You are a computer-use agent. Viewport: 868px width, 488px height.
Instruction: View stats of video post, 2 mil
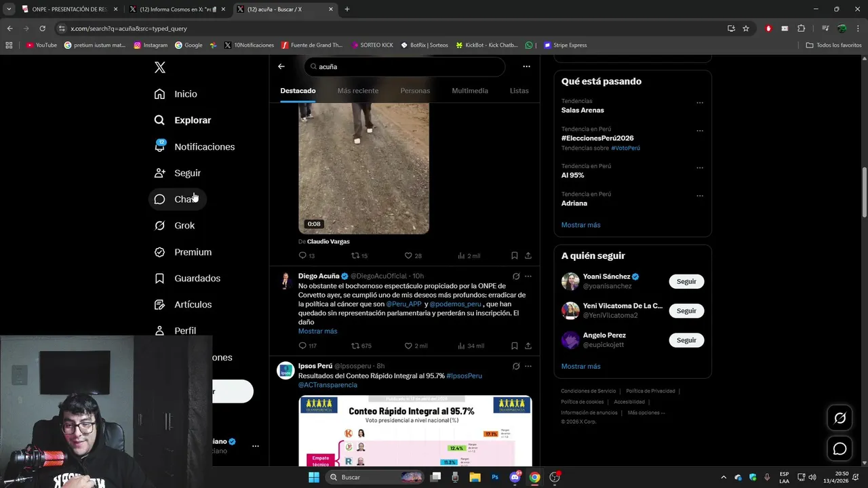469,256
